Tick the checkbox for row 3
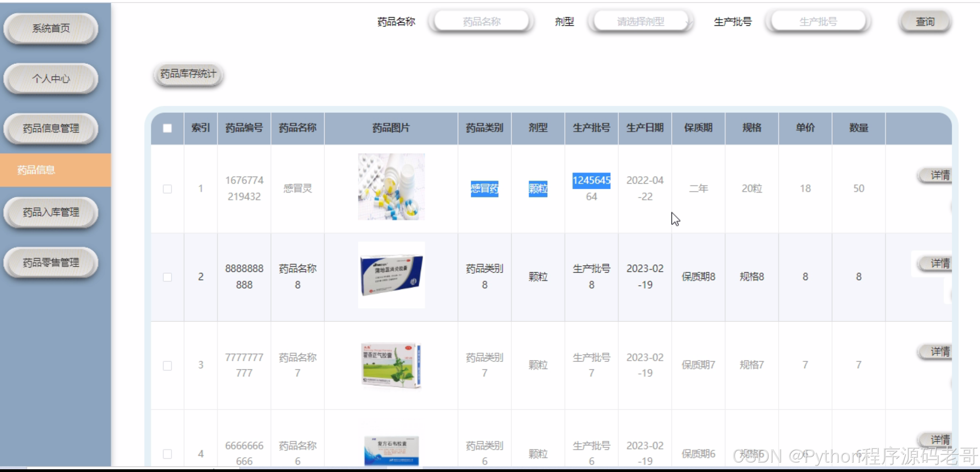The height and width of the screenshot is (472, 980). pos(167,365)
